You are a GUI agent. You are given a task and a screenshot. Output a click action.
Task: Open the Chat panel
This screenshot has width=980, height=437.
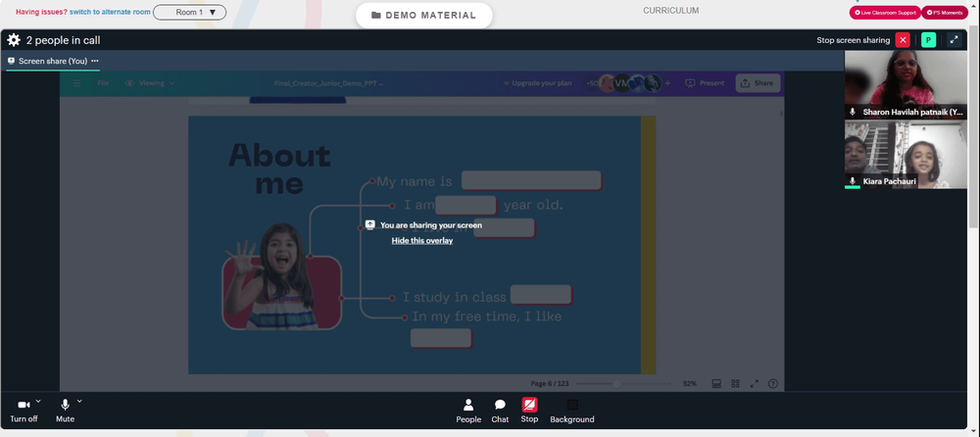(500, 411)
